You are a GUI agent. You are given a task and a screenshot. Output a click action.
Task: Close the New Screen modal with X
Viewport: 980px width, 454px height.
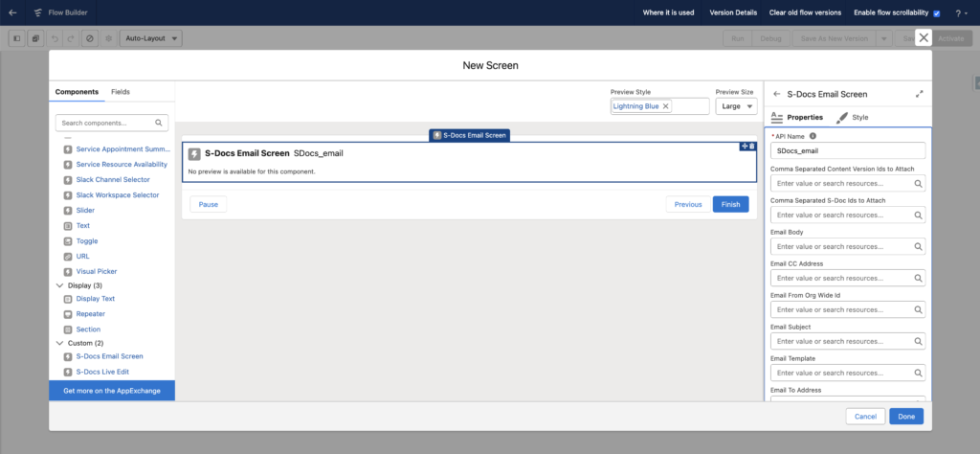pos(924,37)
